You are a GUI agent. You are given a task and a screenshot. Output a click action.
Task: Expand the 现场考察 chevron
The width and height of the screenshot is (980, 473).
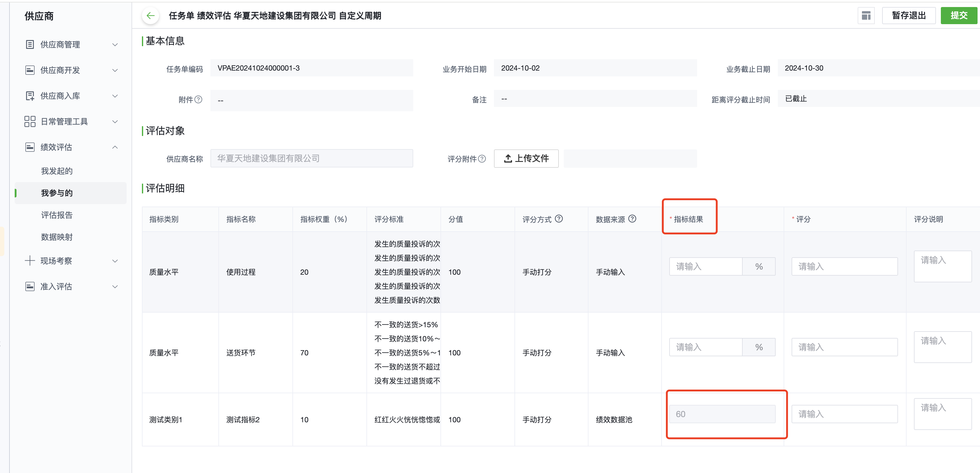115,261
